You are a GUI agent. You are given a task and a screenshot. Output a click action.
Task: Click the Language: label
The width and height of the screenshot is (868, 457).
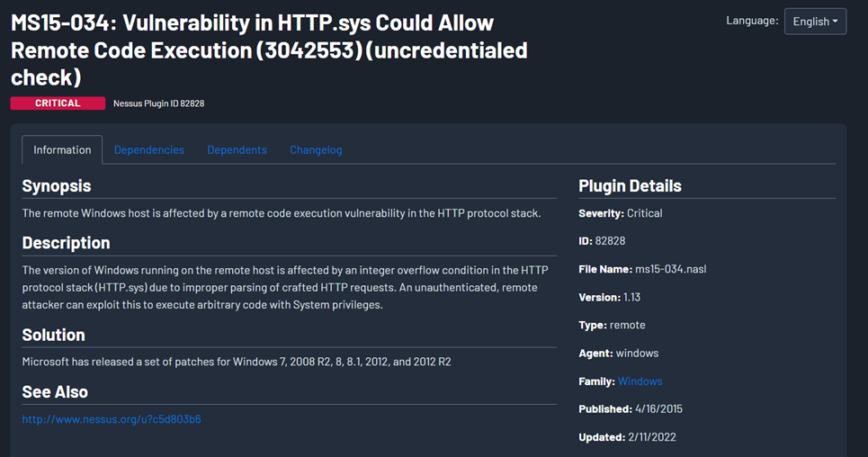click(x=752, y=21)
